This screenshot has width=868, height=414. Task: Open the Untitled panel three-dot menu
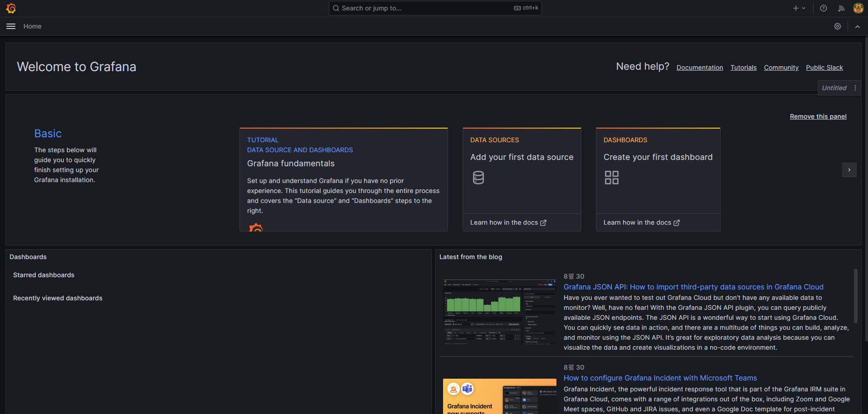pyautogui.click(x=855, y=88)
